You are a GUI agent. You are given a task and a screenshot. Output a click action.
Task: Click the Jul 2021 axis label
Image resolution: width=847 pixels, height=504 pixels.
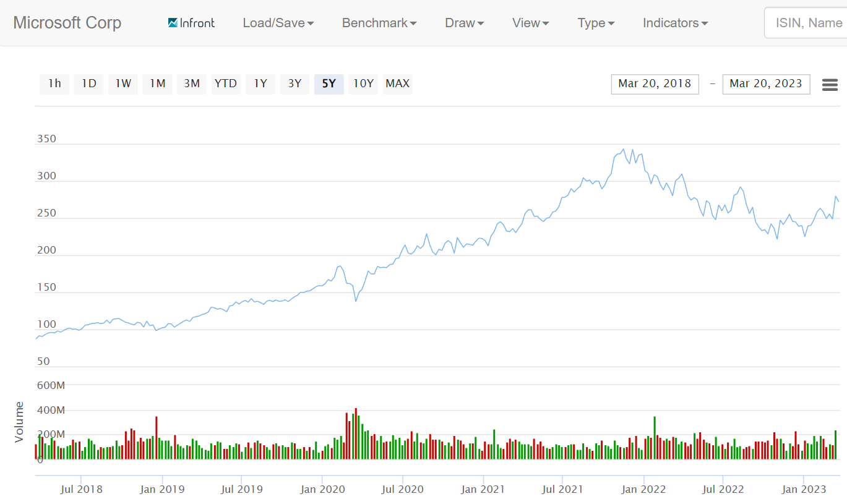(x=562, y=489)
